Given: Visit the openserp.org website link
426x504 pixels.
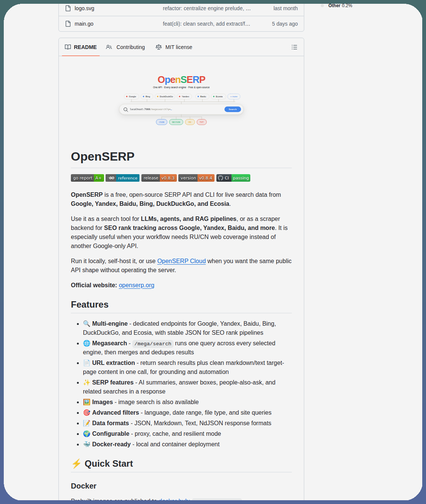Looking at the screenshot, I should pyautogui.click(x=136, y=285).
